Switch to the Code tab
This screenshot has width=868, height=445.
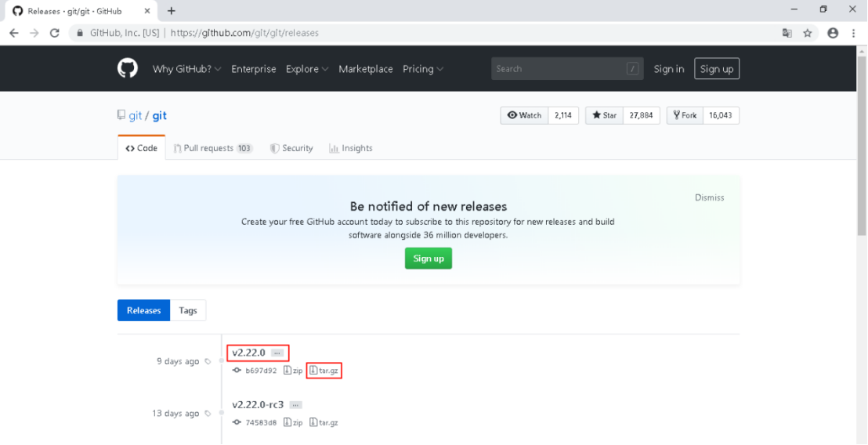pos(142,148)
